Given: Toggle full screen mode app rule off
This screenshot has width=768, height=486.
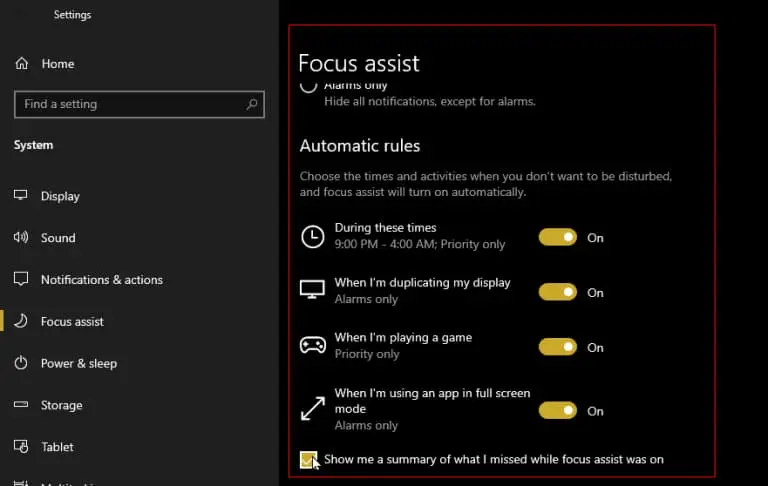Looking at the screenshot, I should pyautogui.click(x=557, y=411).
